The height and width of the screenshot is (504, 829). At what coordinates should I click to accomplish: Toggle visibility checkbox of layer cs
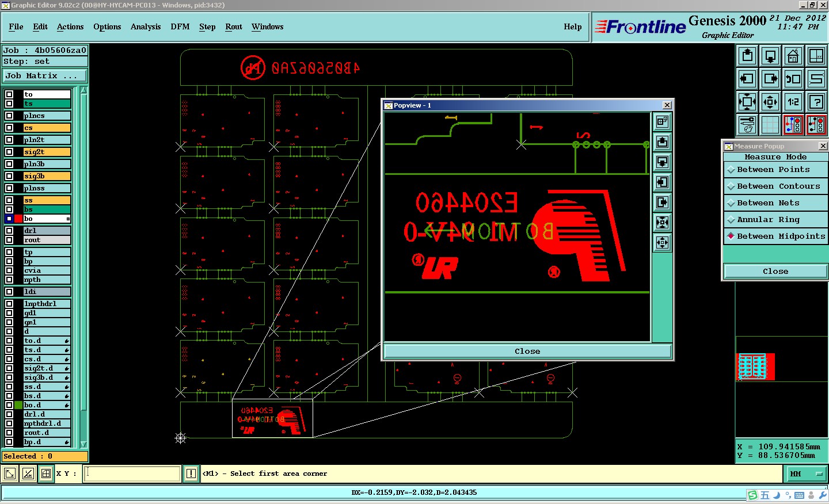click(9, 128)
